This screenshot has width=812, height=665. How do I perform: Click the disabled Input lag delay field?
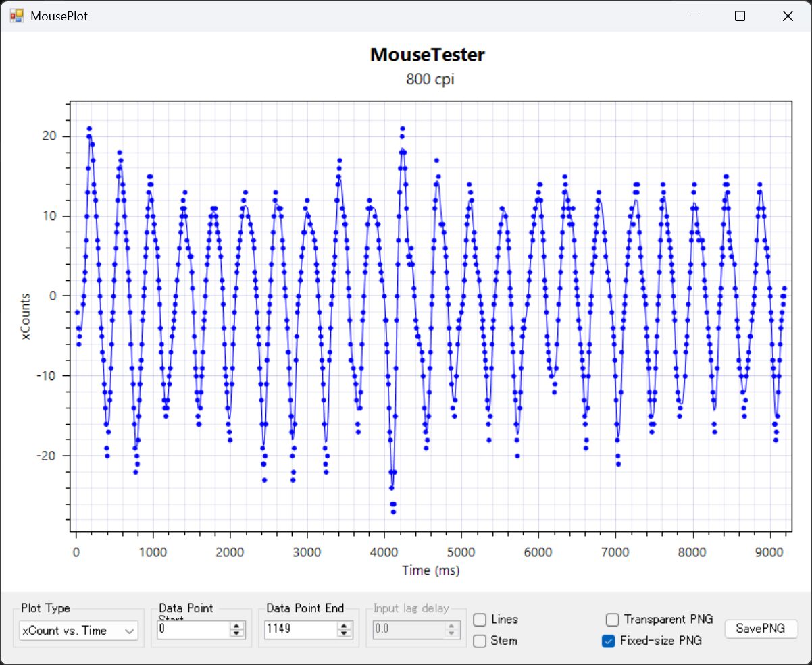[407, 629]
